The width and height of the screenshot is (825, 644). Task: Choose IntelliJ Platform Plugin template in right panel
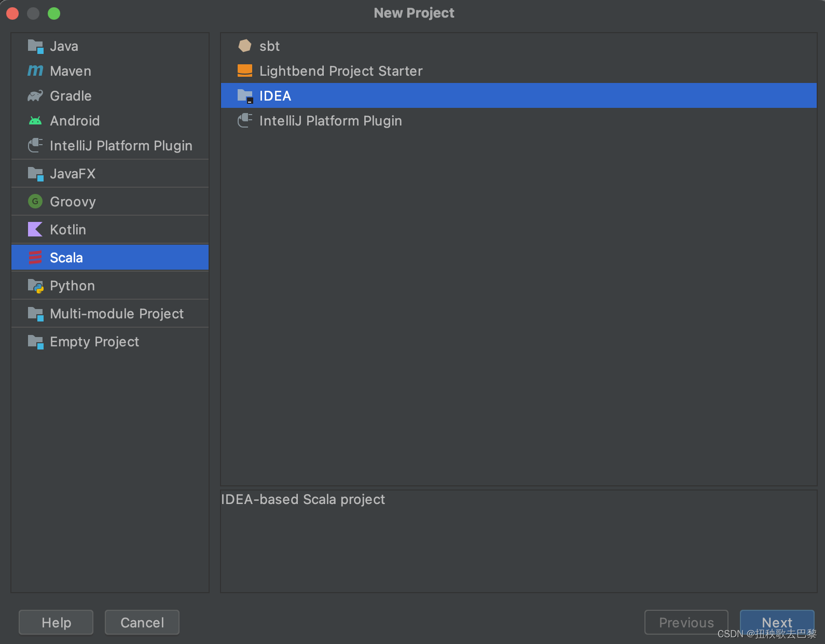pos(519,121)
